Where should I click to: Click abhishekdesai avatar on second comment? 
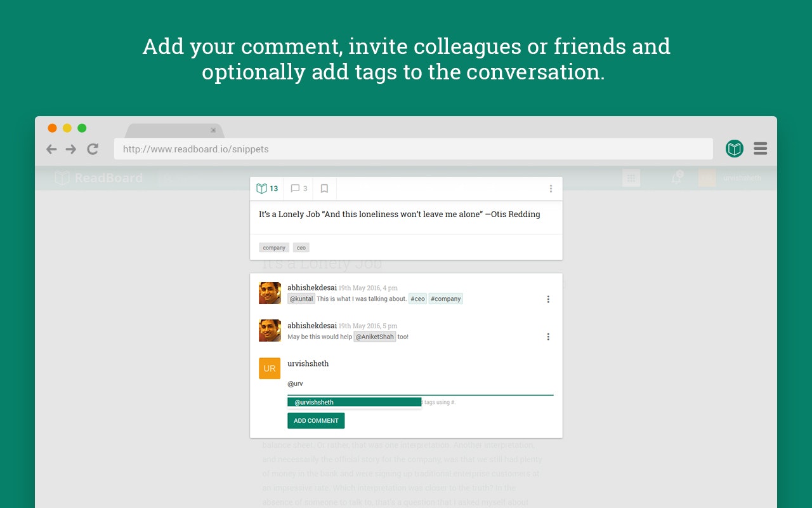coord(270,330)
